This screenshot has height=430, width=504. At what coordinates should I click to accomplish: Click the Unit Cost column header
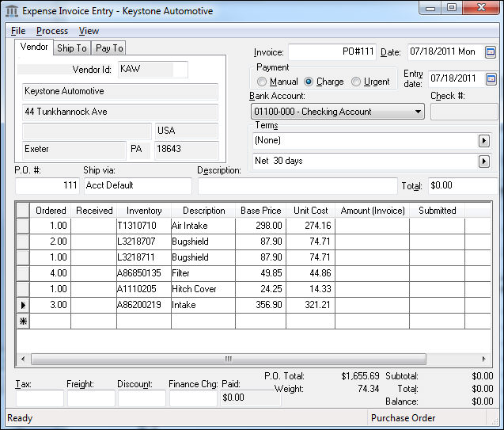coord(310,211)
